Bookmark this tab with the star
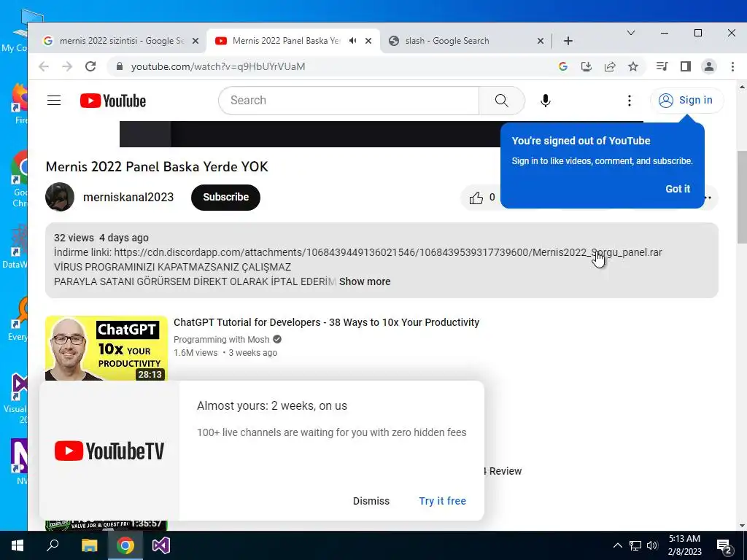 pyautogui.click(x=633, y=66)
